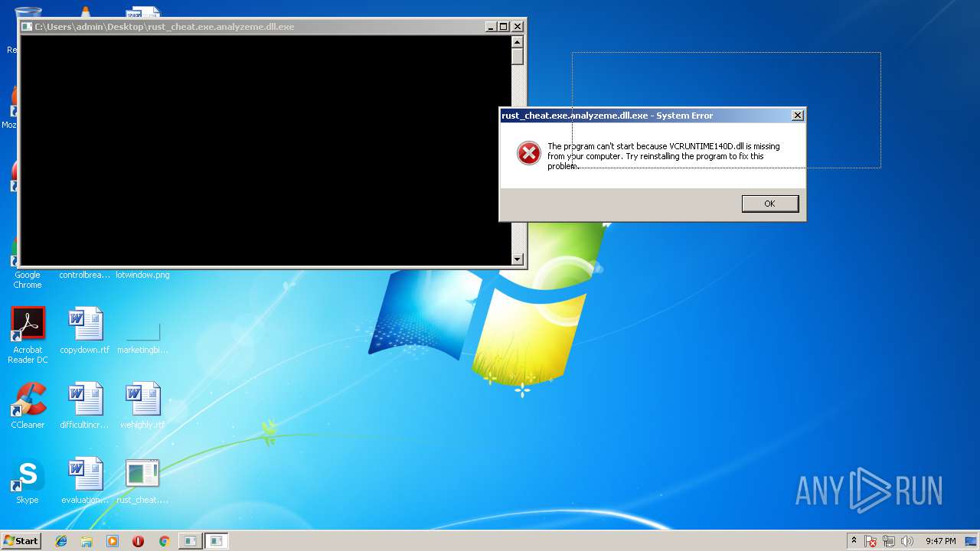
Task: Select the wehighly.rtf document icon
Action: point(142,406)
